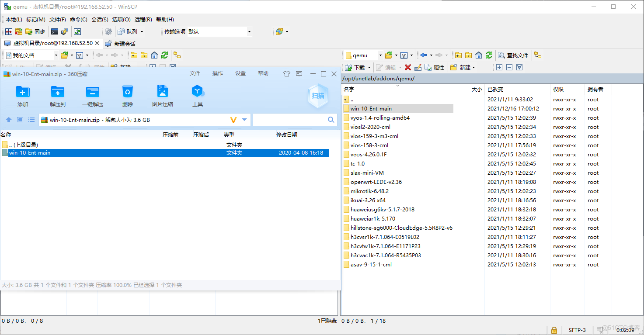
Task: Click 添加 add button in 360压缩
Action: tap(23, 96)
